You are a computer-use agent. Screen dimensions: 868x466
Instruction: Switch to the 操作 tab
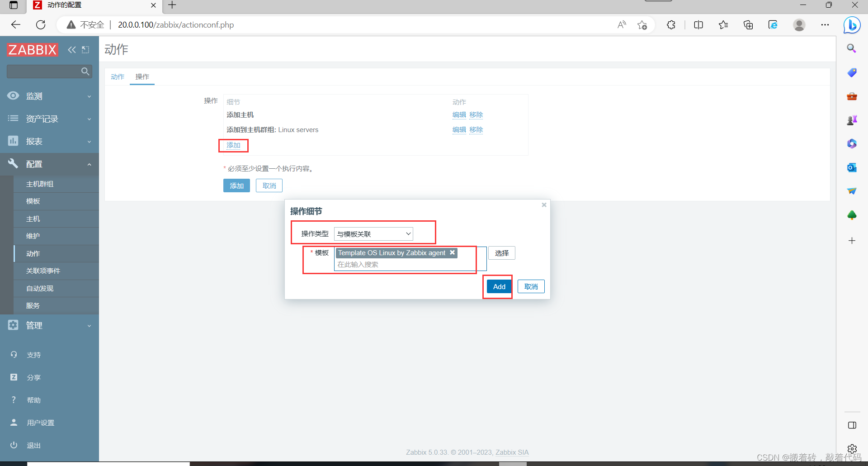coord(142,76)
